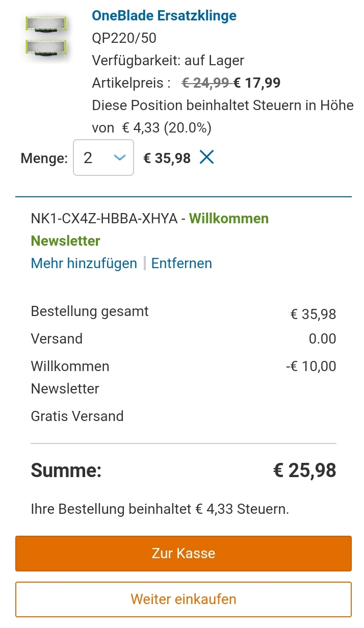The image size is (364, 628).
Task: Click the Gratis Versand line
Action: click(77, 416)
